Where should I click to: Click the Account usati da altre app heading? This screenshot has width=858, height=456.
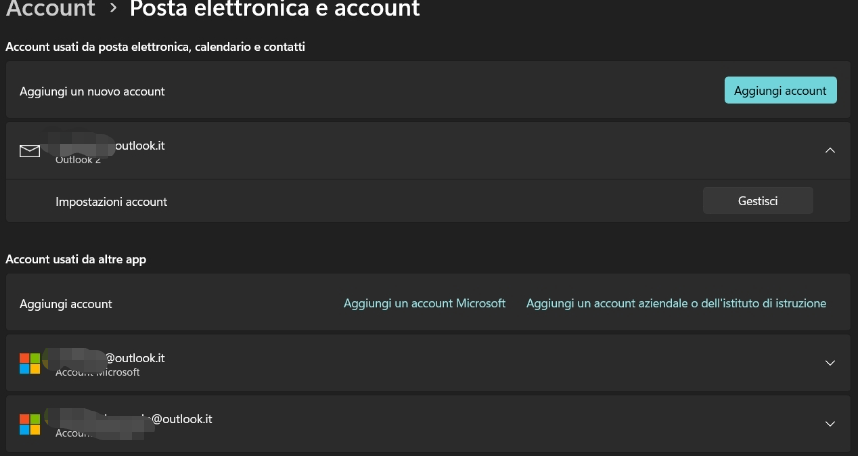point(76,259)
